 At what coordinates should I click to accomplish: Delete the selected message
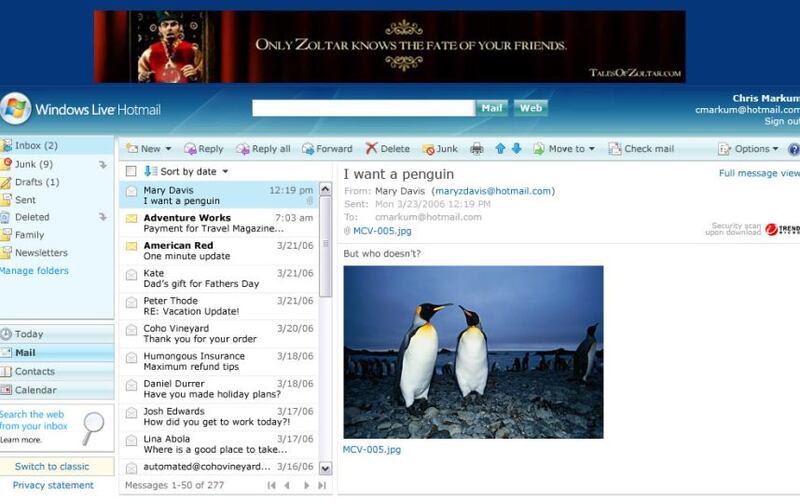pos(388,149)
